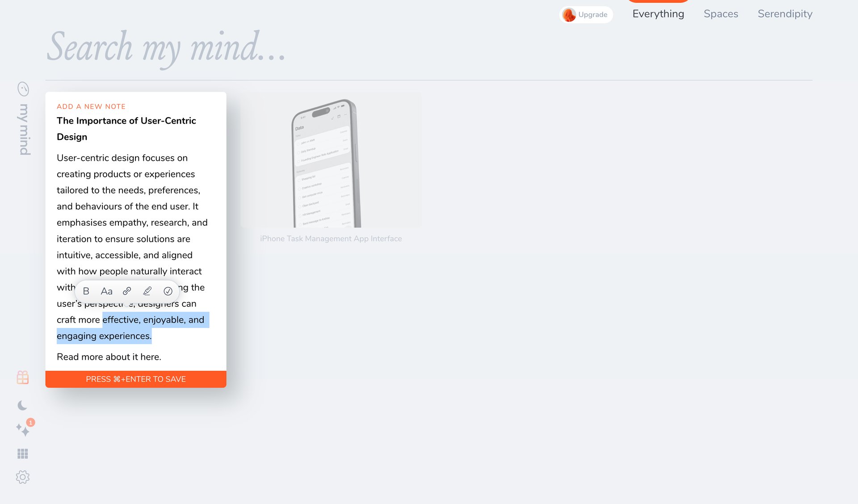Screen dimensions: 858x504
Task: Click the bold formatting icon in the text toolbar
Action: point(86,291)
